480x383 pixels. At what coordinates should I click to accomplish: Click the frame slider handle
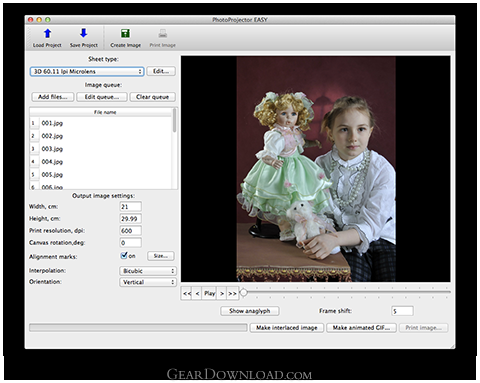click(244, 293)
